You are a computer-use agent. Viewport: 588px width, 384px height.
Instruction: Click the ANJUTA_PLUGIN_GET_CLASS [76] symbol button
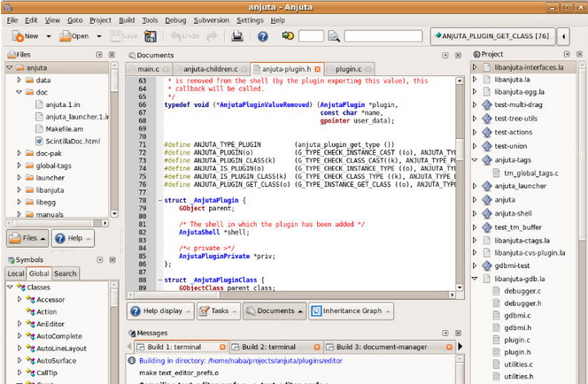coord(492,36)
